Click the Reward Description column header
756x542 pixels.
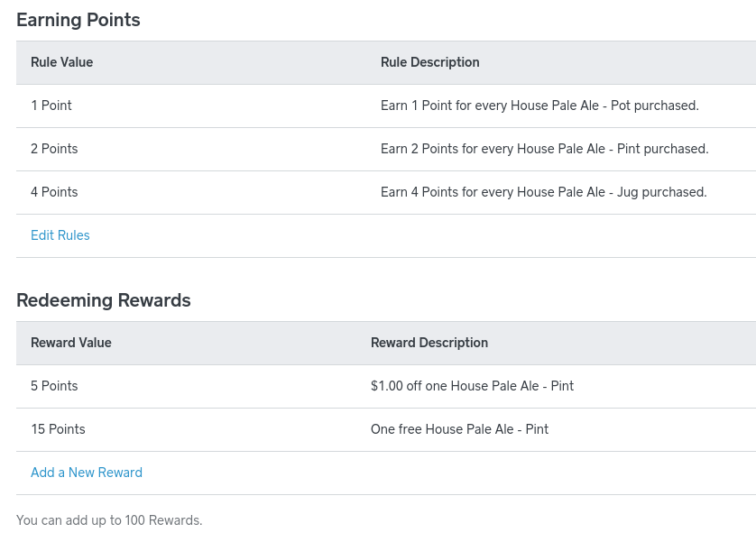click(x=429, y=343)
